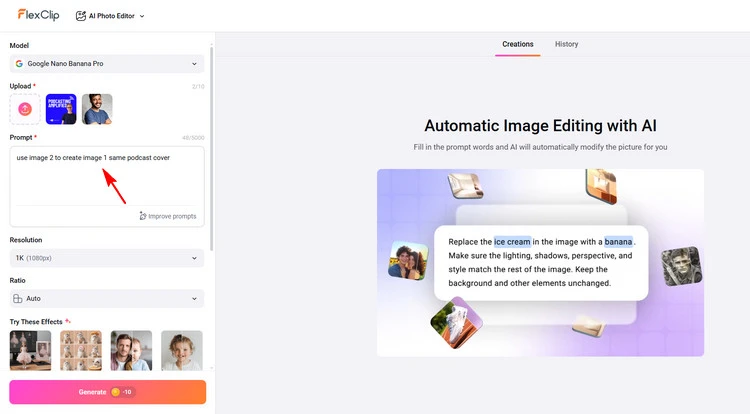Switch to the History tab
The image size is (750, 414).
tap(566, 44)
